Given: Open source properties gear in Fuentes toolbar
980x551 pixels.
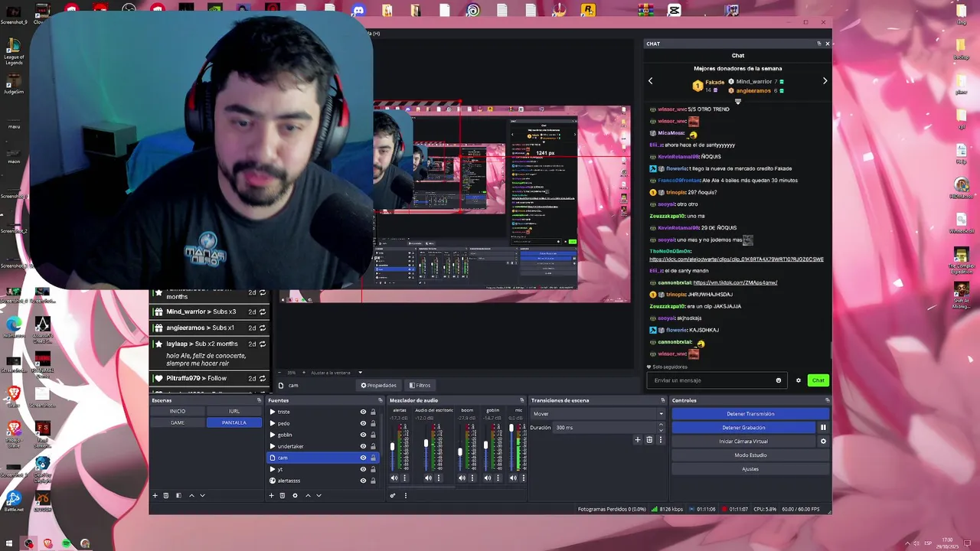Looking at the screenshot, I should click(295, 495).
